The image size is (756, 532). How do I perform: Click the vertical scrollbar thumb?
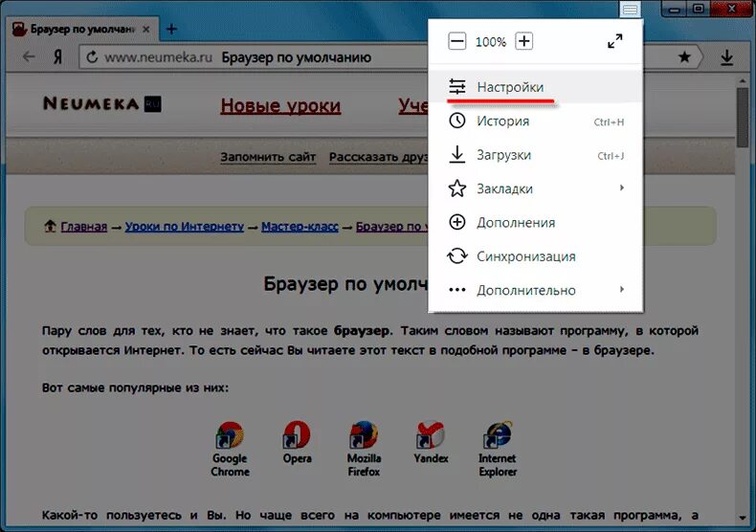(x=742, y=118)
